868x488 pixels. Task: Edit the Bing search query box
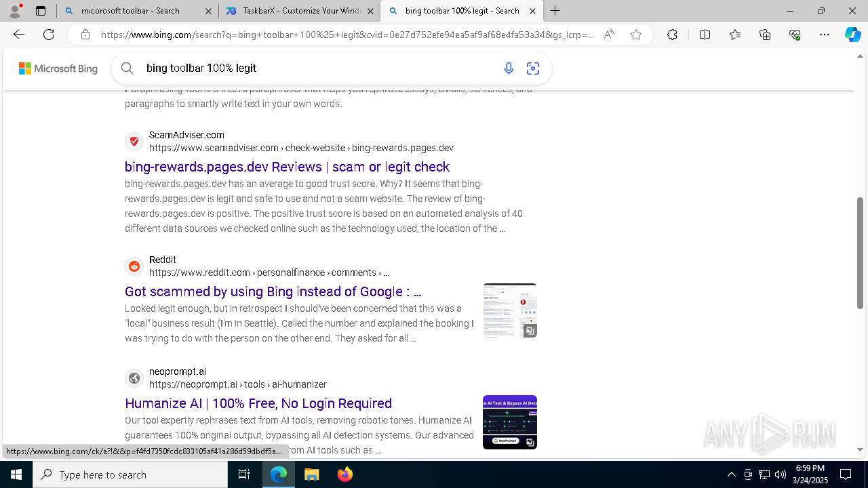(x=319, y=68)
